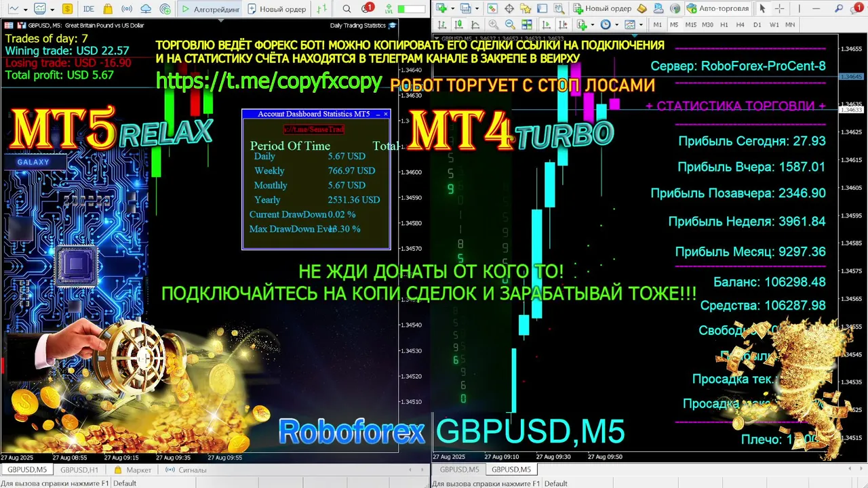Set MT4 timeframe to M1
868x488 pixels.
[x=658, y=24]
